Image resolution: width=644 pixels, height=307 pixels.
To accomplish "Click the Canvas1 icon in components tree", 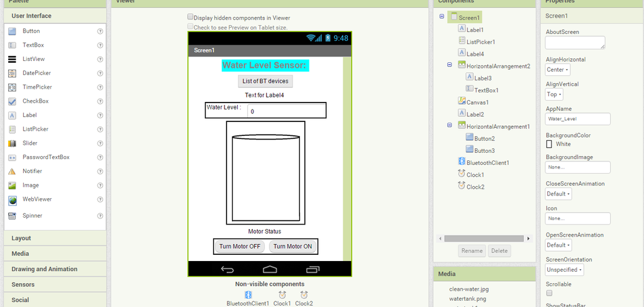I will pyautogui.click(x=462, y=101).
